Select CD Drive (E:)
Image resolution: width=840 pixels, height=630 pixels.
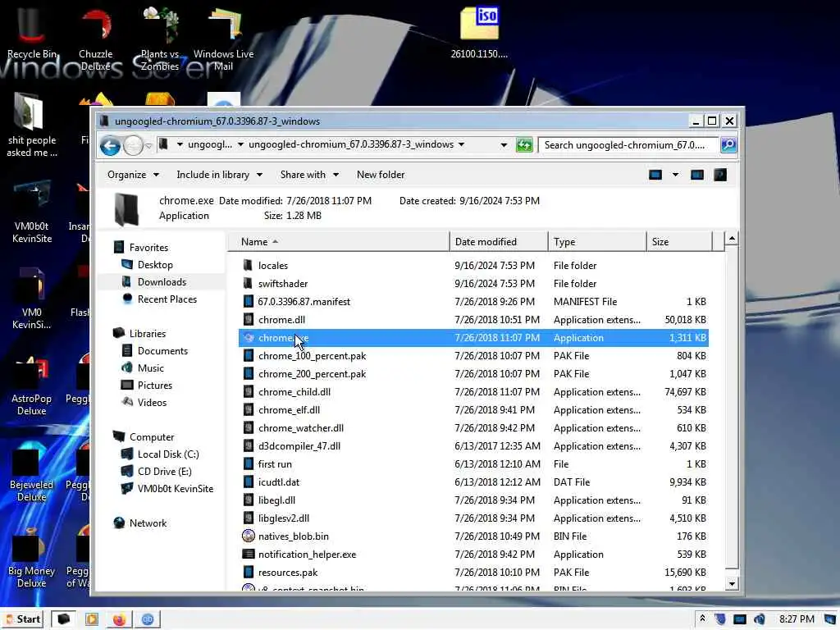(164, 472)
